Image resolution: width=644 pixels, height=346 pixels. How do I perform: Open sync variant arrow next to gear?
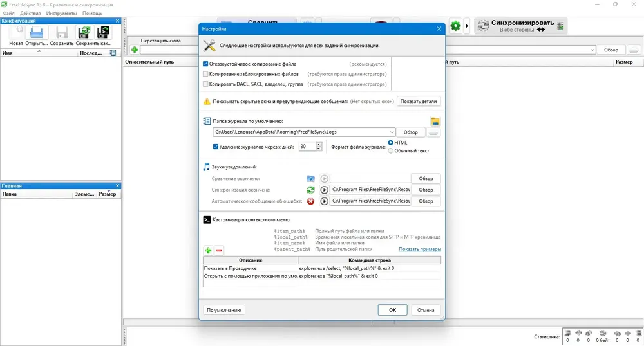point(466,26)
